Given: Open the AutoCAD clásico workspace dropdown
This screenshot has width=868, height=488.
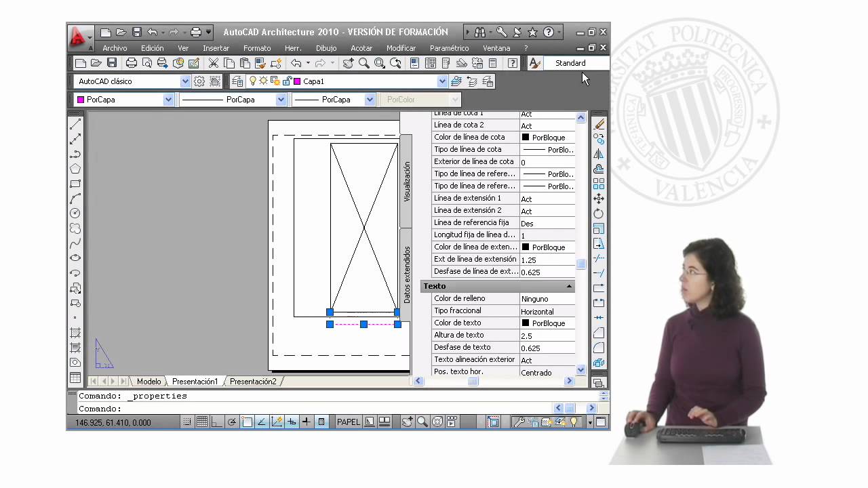Looking at the screenshot, I should [x=185, y=81].
